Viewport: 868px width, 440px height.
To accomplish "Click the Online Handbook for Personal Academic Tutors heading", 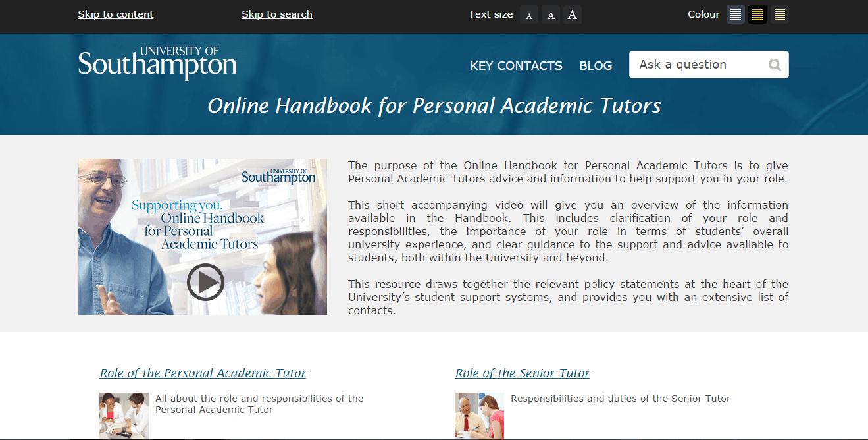I will [434, 106].
